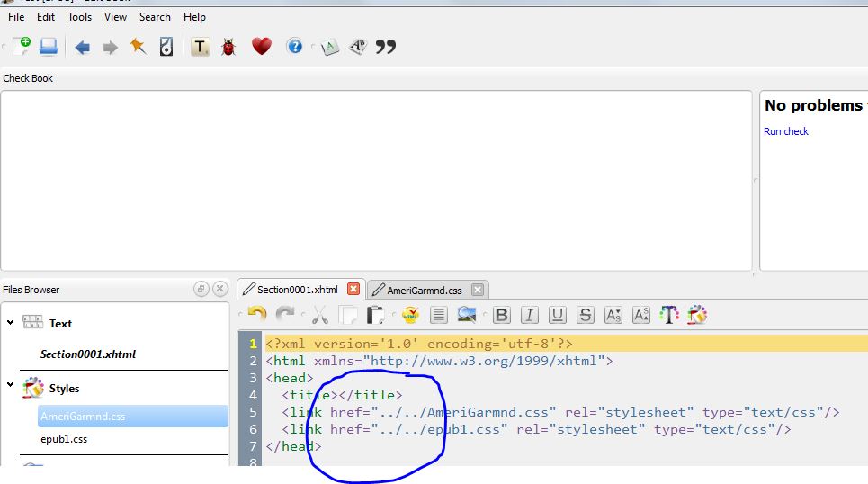Close the AmeriGarmnd.css tab

[x=478, y=290]
